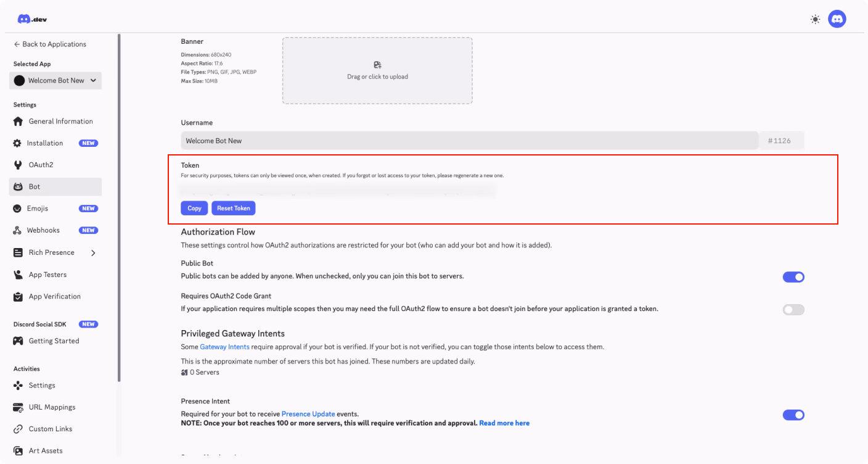Open the Selected App dropdown
The image size is (868, 464).
coord(55,81)
